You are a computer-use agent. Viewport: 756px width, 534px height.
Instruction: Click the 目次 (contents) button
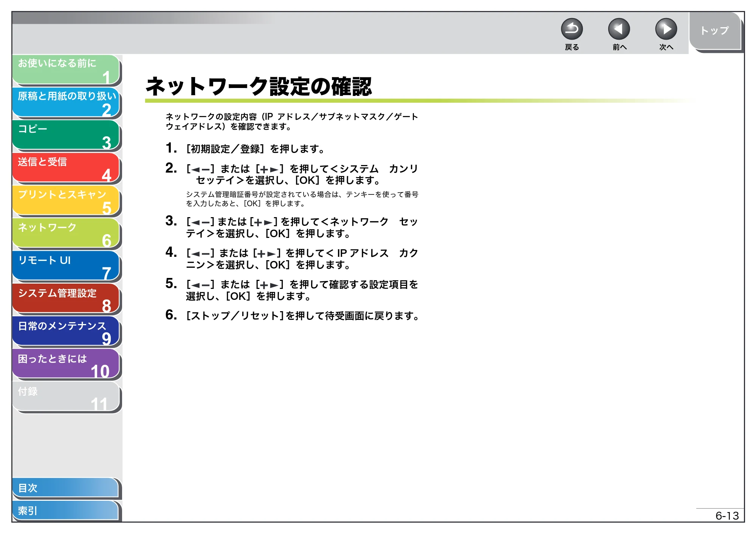click(x=66, y=488)
